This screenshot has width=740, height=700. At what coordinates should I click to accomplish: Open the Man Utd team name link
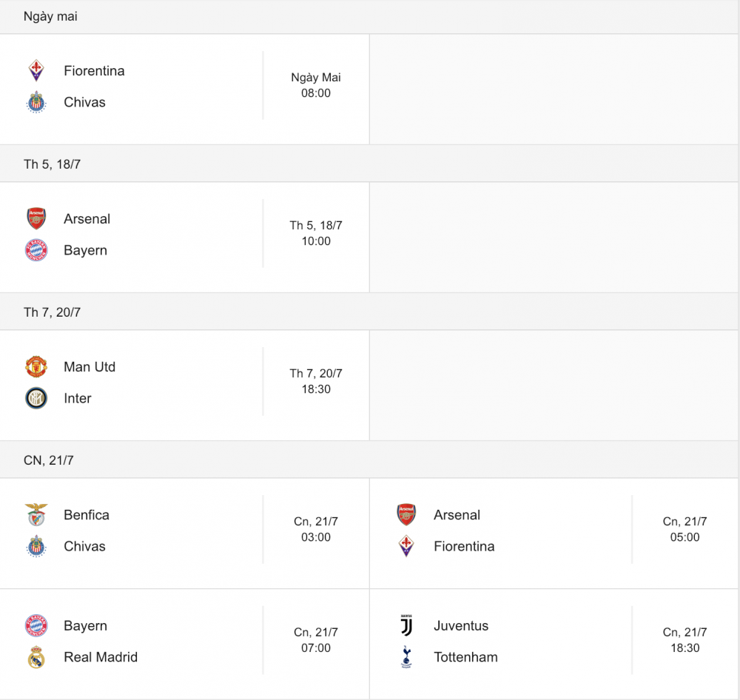tap(90, 367)
